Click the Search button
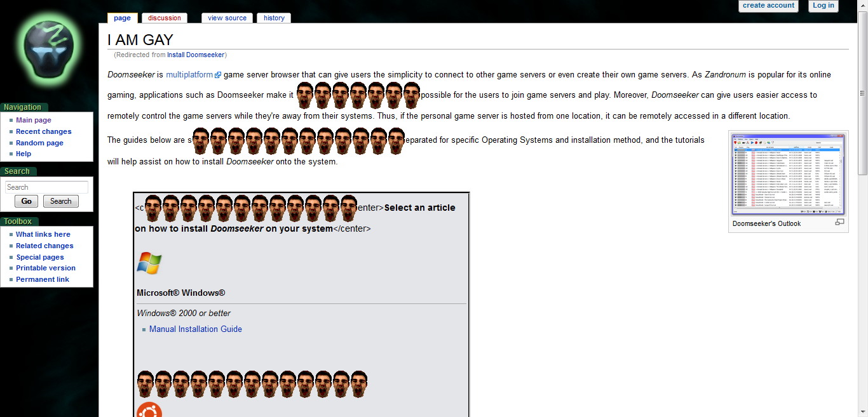 point(61,201)
